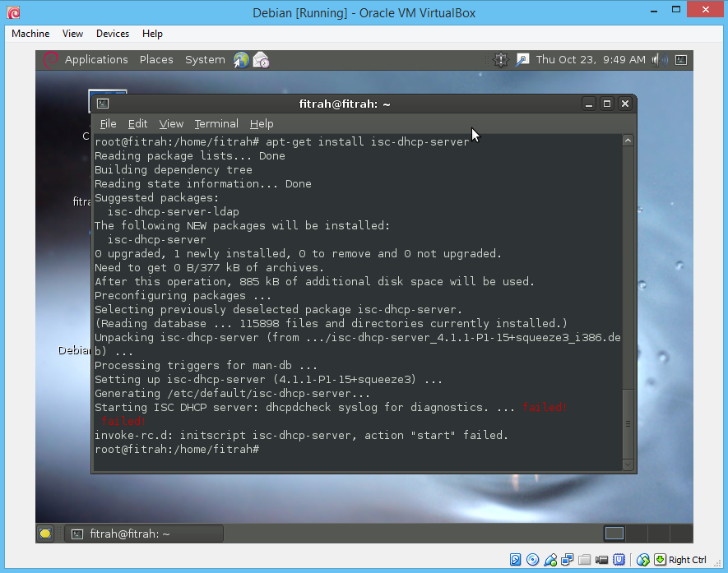Click the terminal scrollbar up arrow

pos(628,141)
